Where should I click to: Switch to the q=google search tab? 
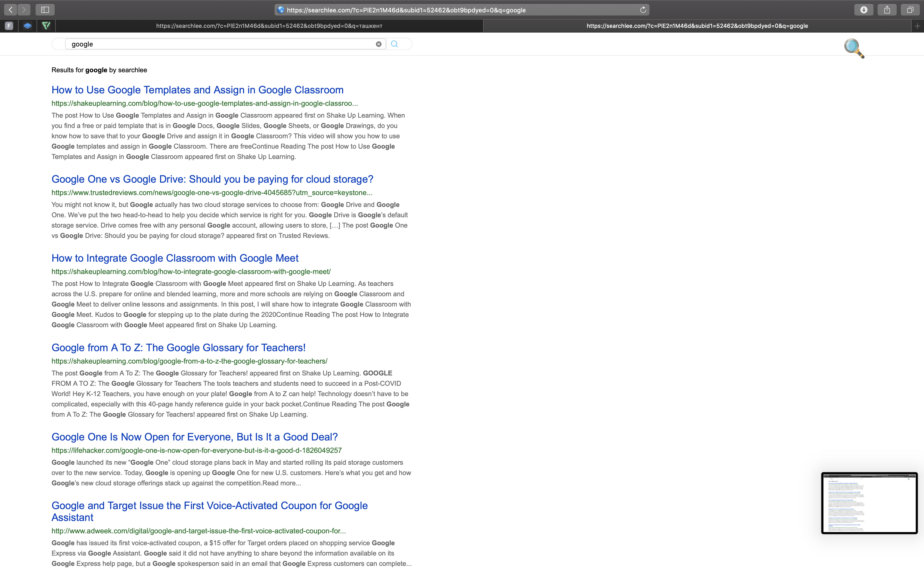(697, 26)
